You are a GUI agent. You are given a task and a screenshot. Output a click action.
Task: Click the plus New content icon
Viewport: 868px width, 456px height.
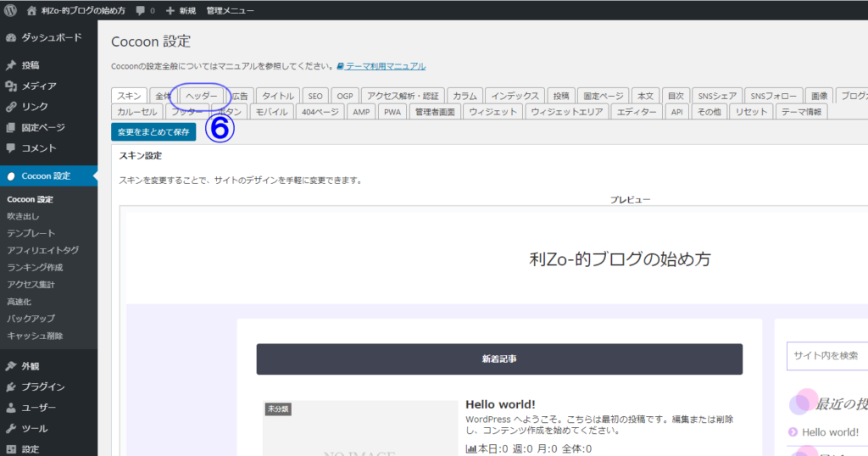pyautogui.click(x=170, y=11)
